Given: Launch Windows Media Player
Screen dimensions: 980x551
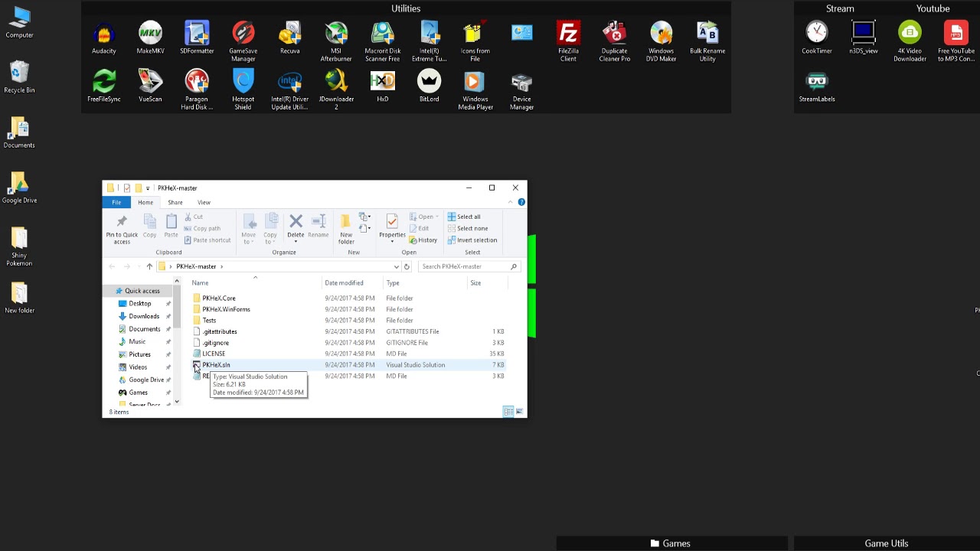Looking at the screenshot, I should (475, 90).
